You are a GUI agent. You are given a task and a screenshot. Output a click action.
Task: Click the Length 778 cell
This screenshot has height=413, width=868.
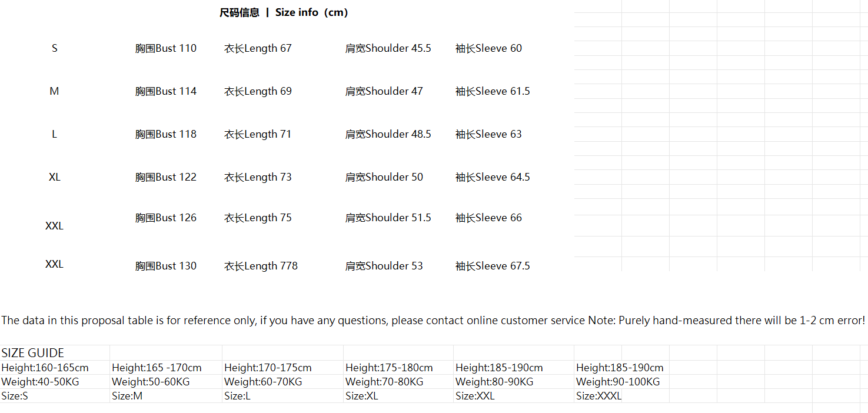point(261,266)
